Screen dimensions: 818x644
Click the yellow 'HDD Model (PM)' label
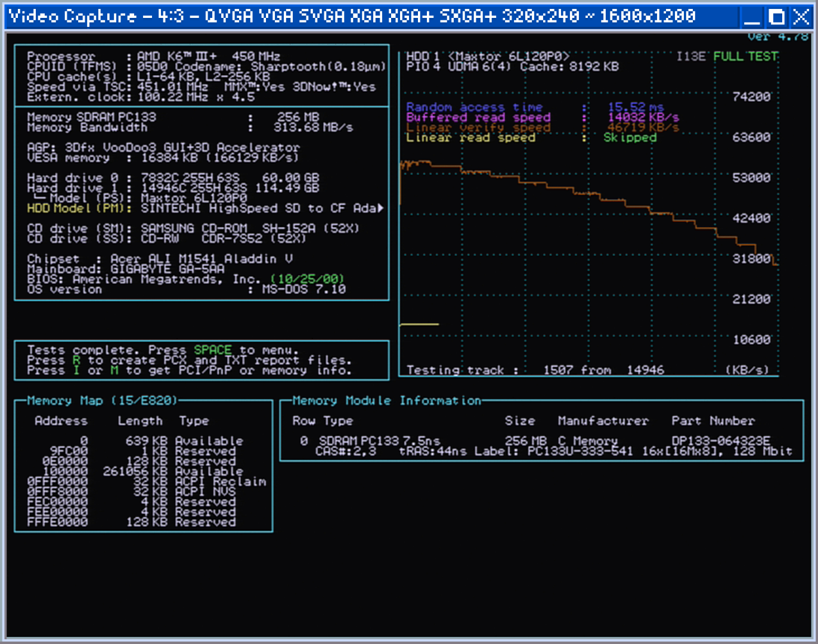(79, 208)
